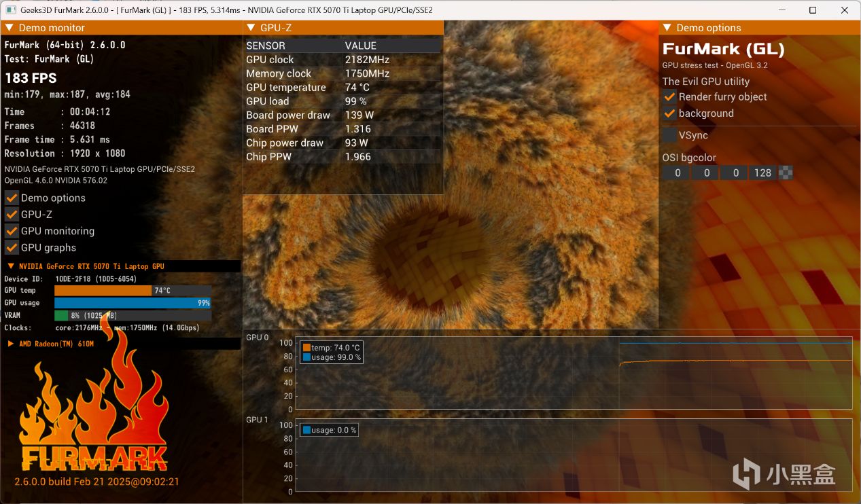
Task: Click FurMark app icon in title bar
Action: pos(11,10)
